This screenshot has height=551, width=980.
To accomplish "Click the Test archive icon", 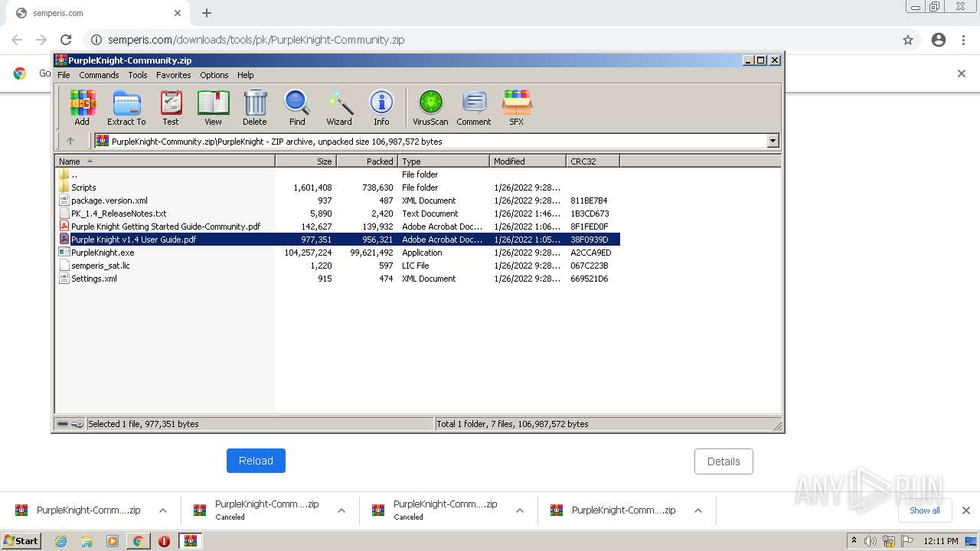I will pos(171,107).
